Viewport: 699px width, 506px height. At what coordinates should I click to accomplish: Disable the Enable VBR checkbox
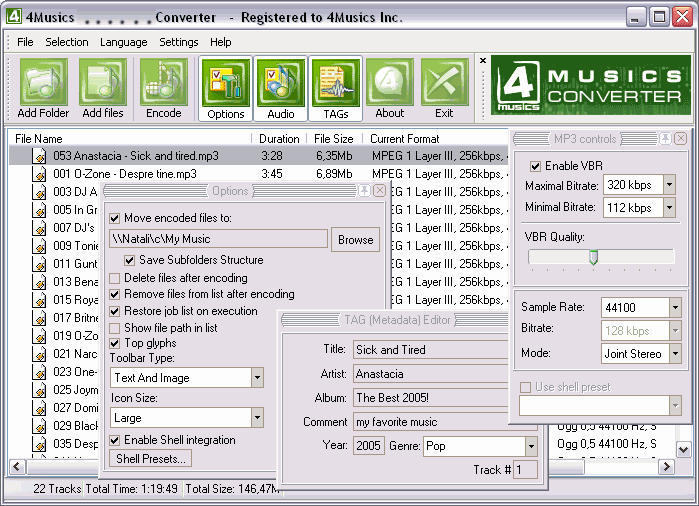point(536,165)
